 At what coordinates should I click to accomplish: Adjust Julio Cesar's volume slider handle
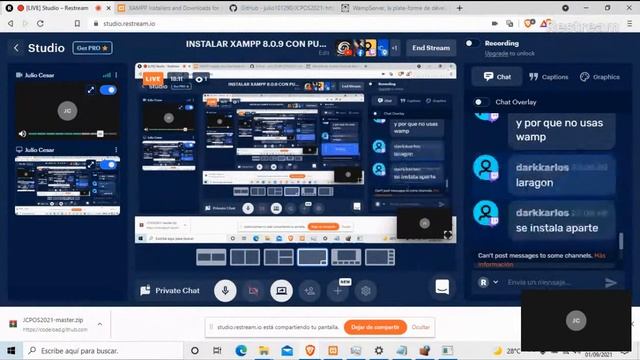coord(100,133)
